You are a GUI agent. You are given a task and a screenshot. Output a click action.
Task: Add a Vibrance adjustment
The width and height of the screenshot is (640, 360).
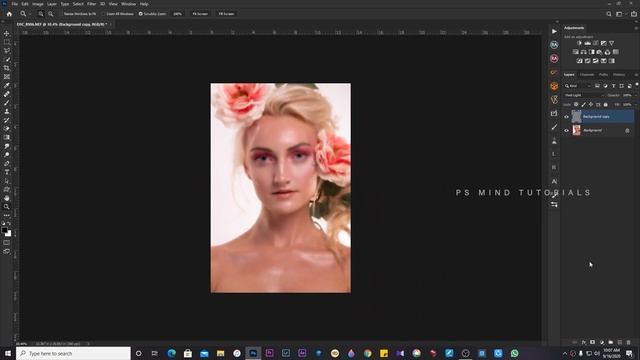[x=611, y=43]
